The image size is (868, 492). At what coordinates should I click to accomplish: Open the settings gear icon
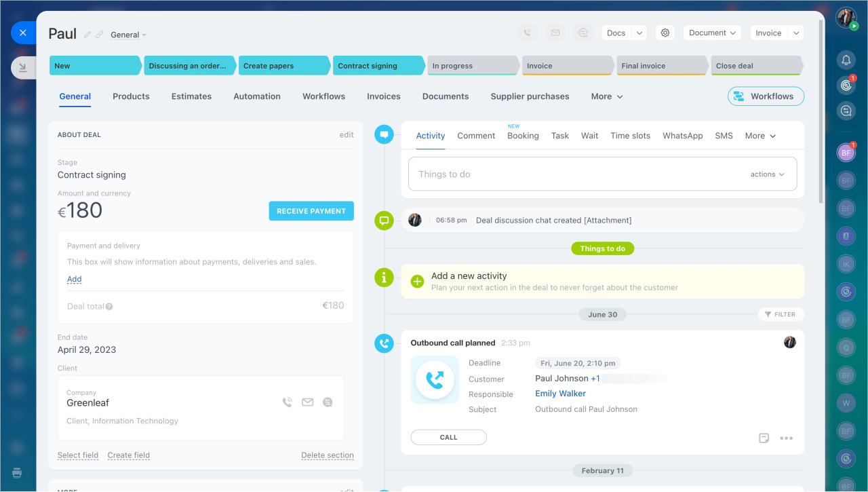[665, 33]
